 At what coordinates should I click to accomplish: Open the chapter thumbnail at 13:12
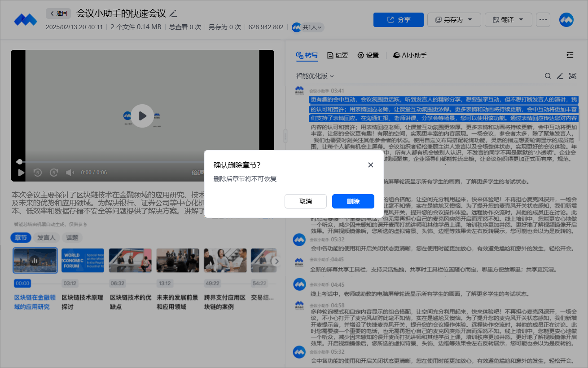[x=178, y=261]
